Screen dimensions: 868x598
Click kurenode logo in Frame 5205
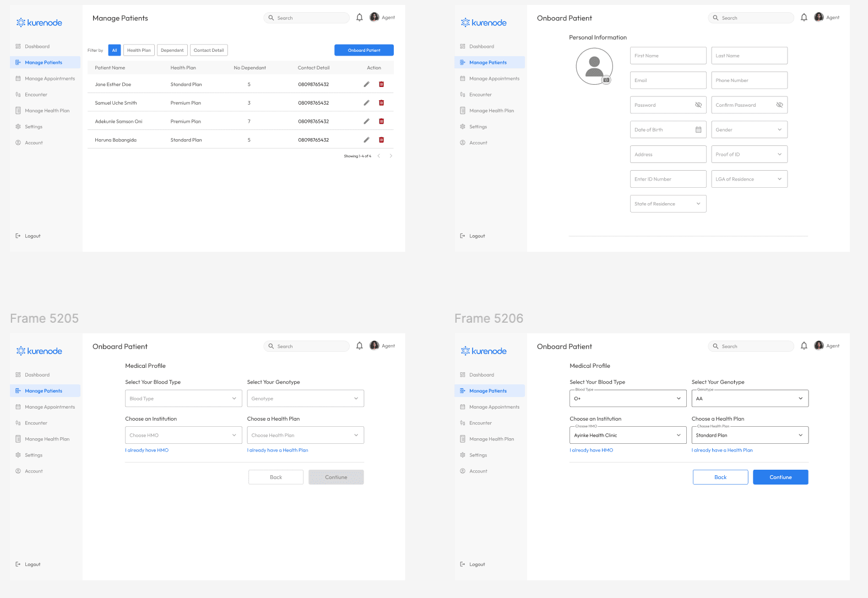tap(39, 351)
